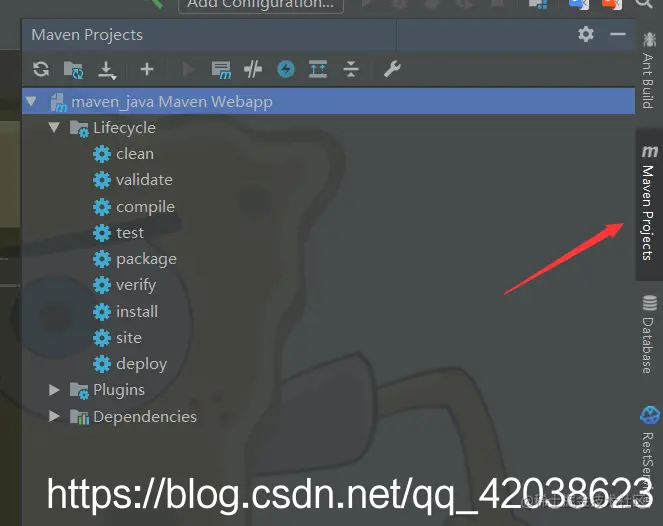Click gear icon beside install goal

(102, 312)
